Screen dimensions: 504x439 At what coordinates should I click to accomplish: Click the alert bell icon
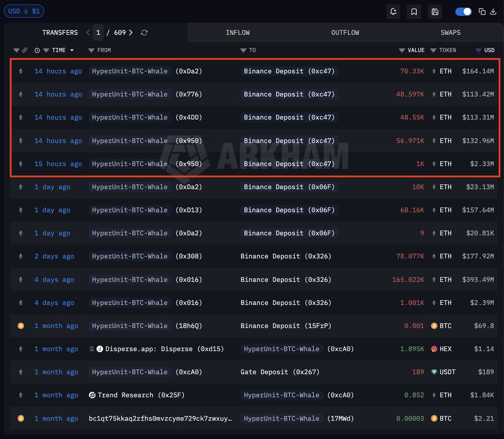tap(393, 12)
